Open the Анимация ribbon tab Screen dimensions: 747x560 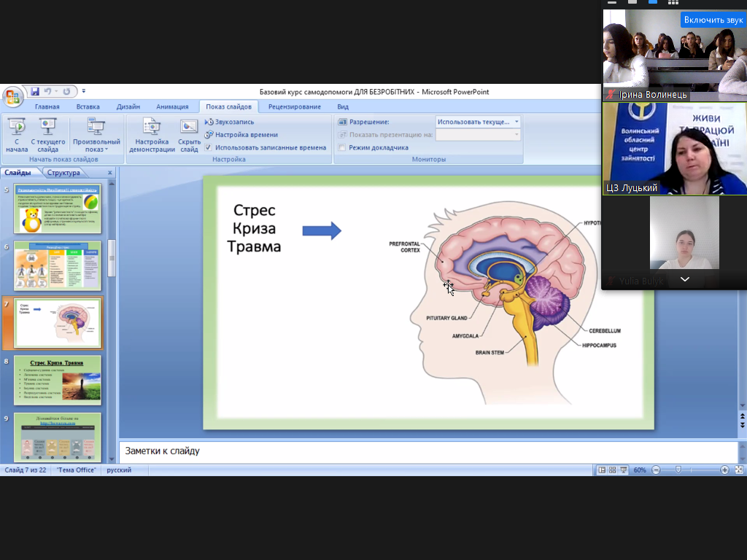click(172, 106)
